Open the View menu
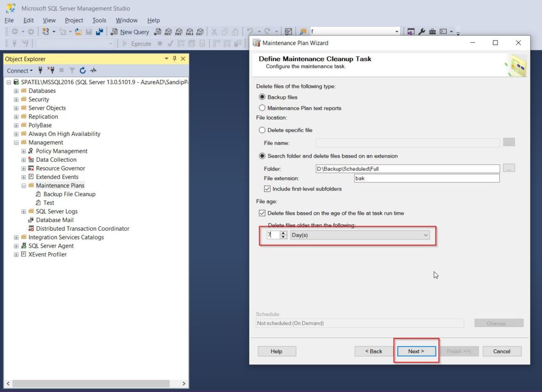 49,21
